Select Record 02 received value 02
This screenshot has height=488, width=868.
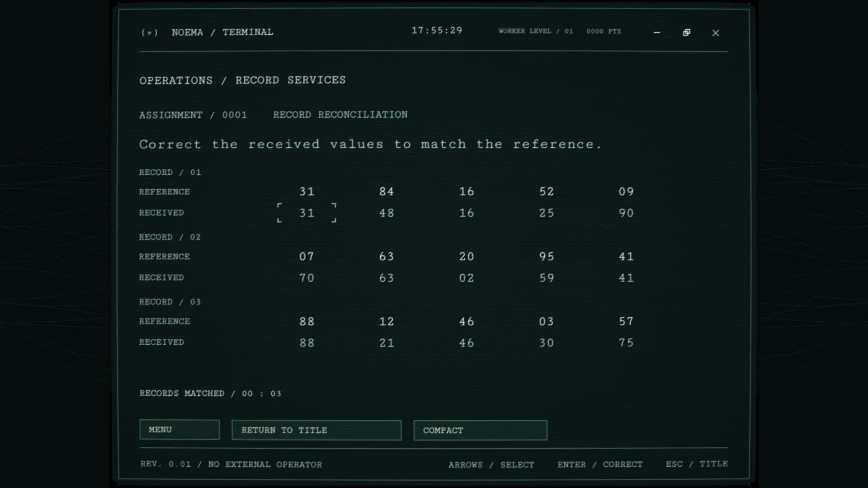pos(467,278)
